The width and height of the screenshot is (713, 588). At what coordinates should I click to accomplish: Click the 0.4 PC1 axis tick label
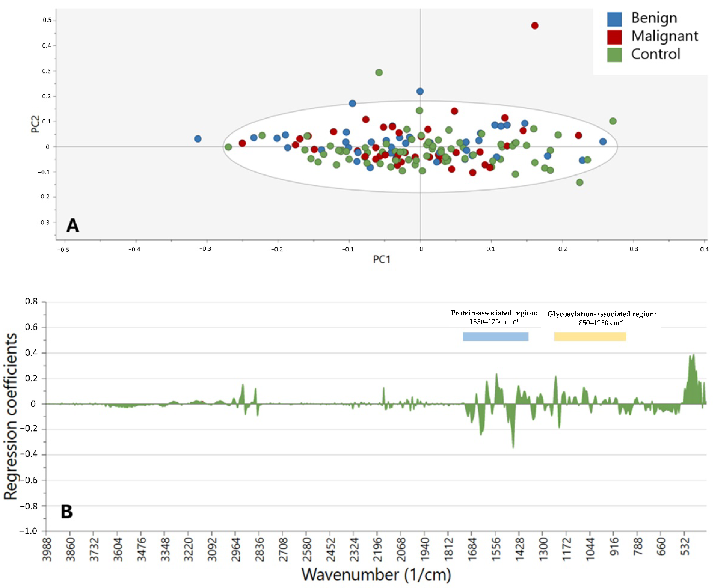[704, 249]
